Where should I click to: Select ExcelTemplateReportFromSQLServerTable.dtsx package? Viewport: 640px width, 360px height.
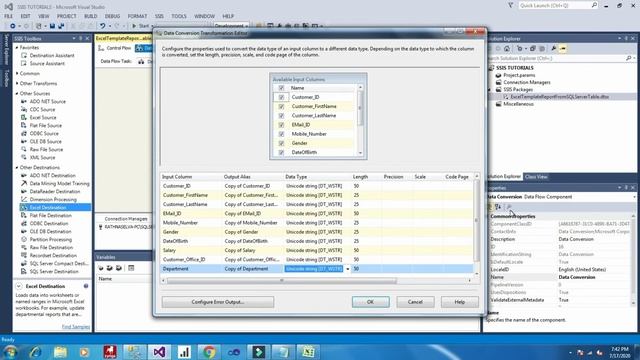pos(560,97)
